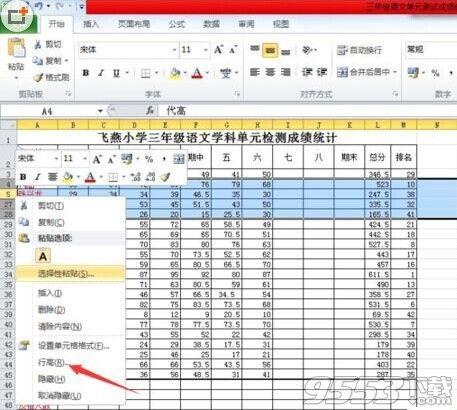Toggle Underline in the ribbon font group
The image size is (457, 410).
(x=116, y=73)
